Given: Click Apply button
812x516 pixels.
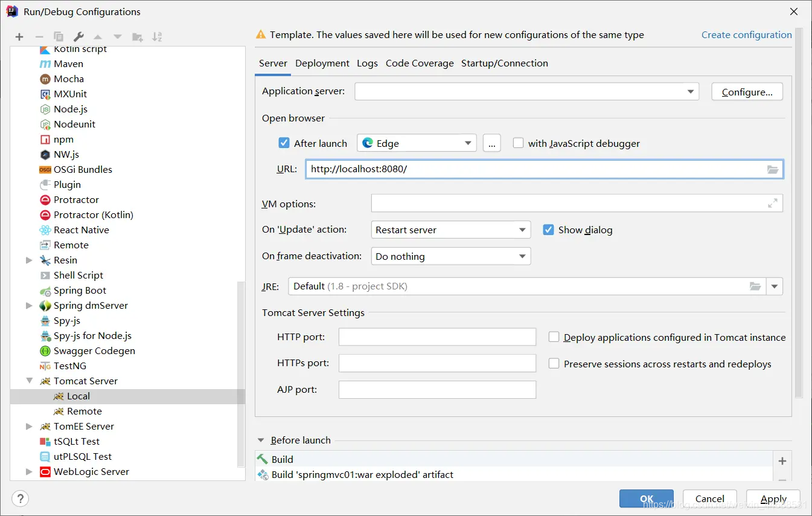Looking at the screenshot, I should coord(773,498).
